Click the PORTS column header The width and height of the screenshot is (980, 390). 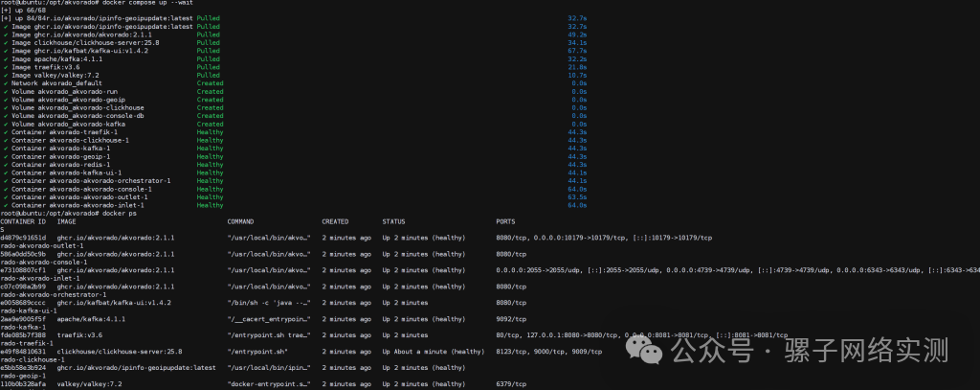[x=506, y=220]
